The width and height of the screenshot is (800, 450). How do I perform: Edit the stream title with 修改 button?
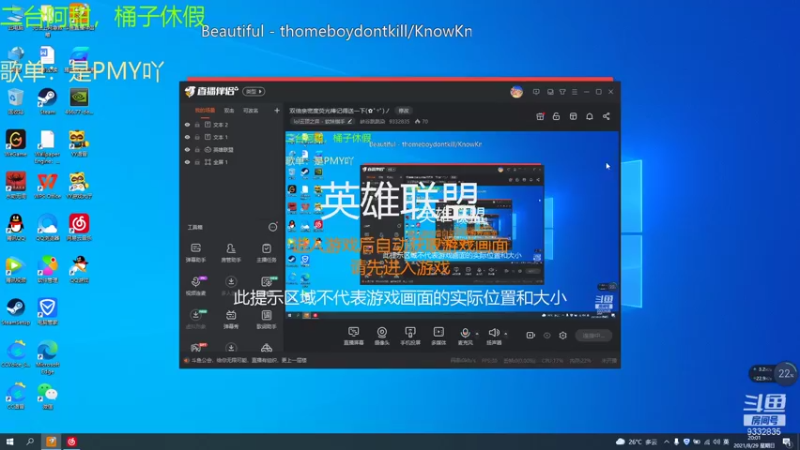[x=404, y=111]
